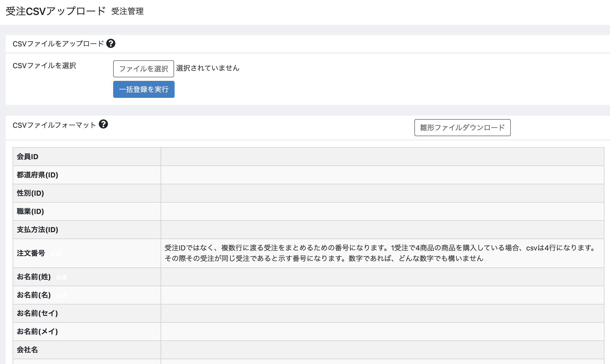
Task: Select the 受注CSVアップロード page title
Action: click(56, 11)
